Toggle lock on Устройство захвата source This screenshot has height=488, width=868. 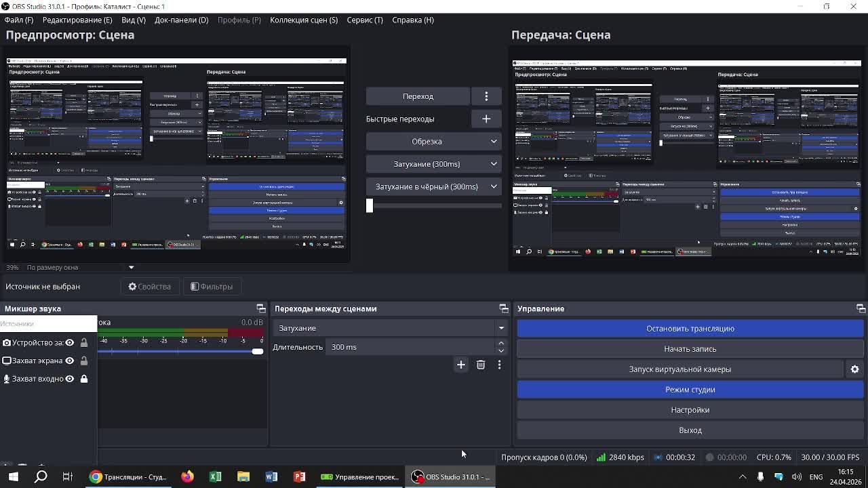[84, 343]
